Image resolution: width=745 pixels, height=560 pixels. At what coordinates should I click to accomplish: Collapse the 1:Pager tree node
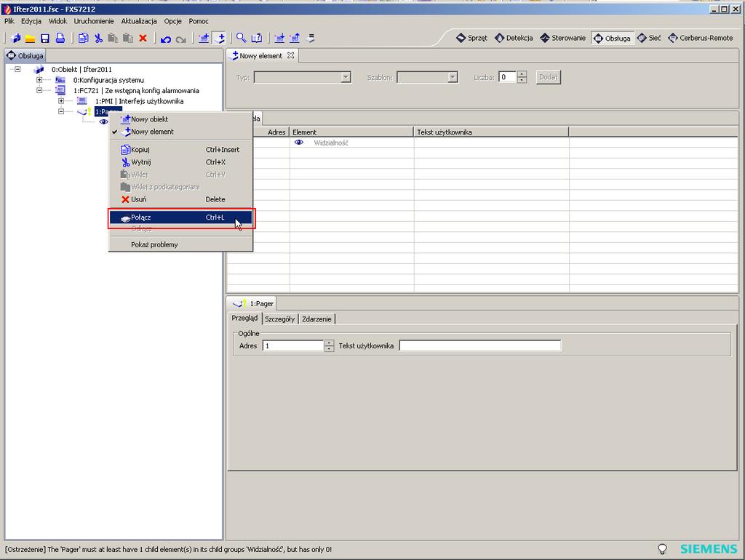[61, 111]
